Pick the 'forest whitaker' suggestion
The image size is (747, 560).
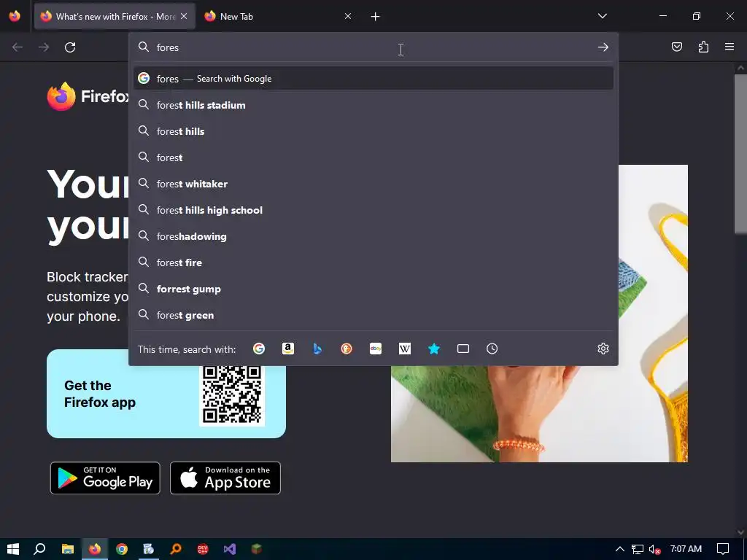373,183
